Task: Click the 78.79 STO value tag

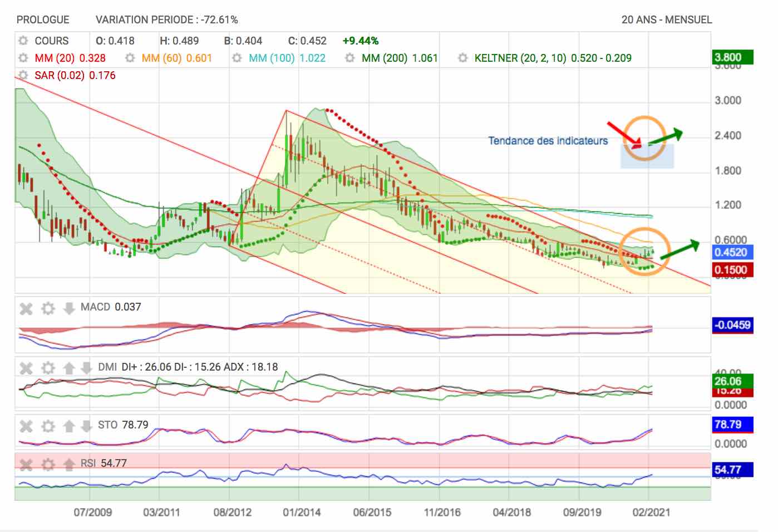Action: (x=733, y=425)
